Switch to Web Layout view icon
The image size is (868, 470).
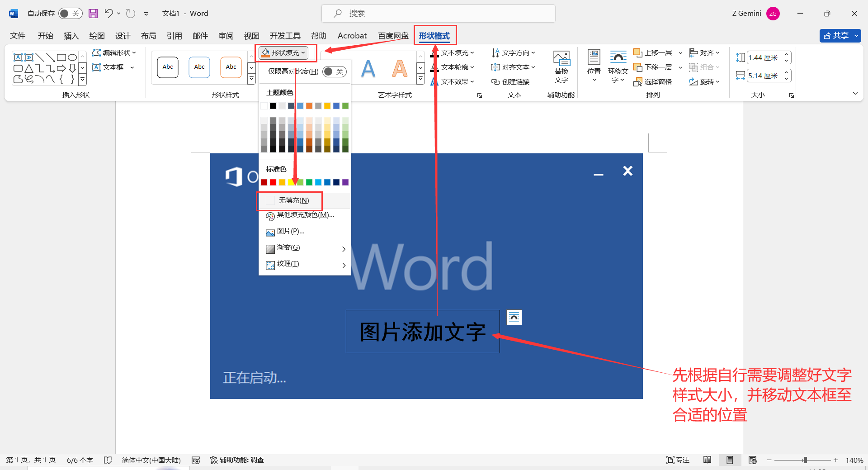pyautogui.click(x=752, y=460)
